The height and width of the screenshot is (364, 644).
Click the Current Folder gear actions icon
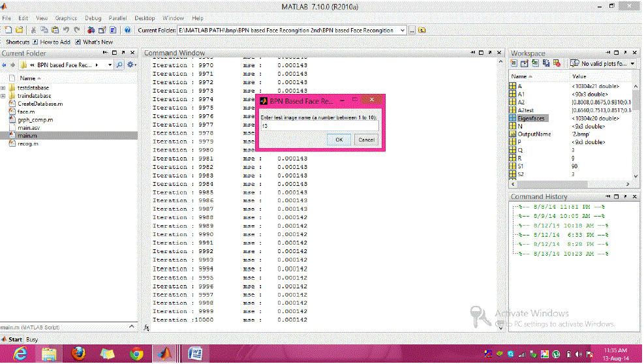tap(131, 65)
